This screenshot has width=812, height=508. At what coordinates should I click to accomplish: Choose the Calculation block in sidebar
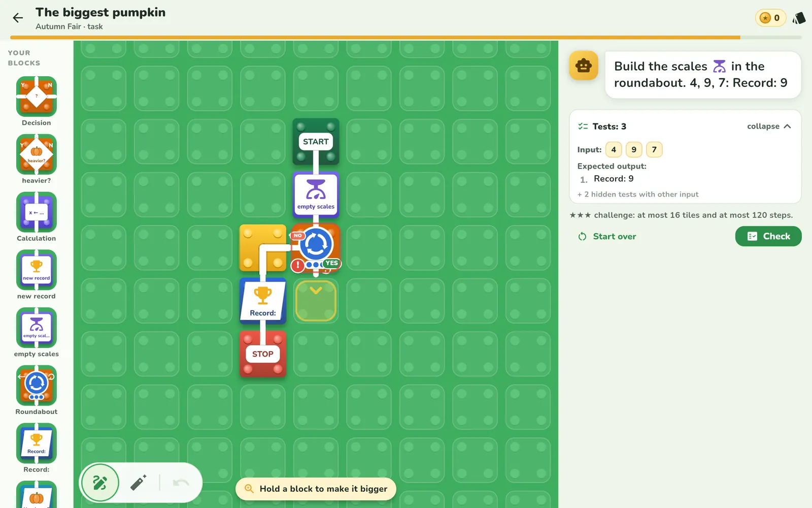pyautogui.click(x=36, y=212)
